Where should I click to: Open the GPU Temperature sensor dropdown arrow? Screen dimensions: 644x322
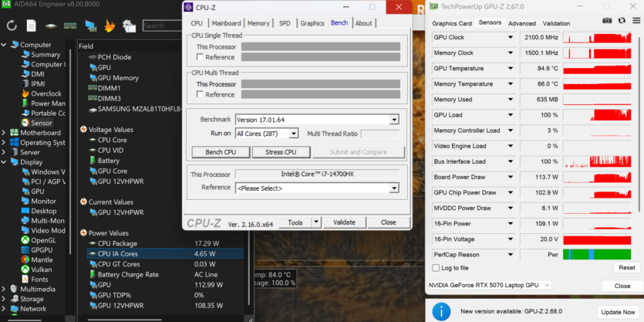pyautogui.click(x=511, y=69)
